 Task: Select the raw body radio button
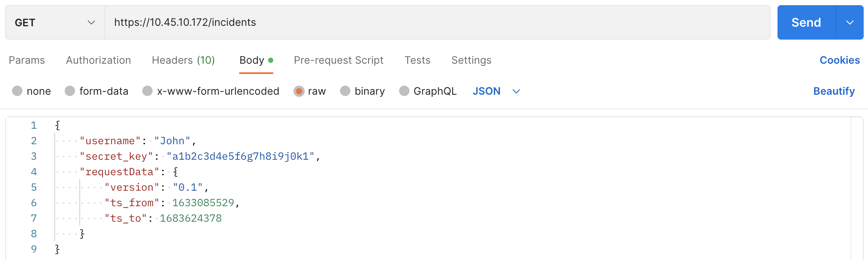coord(299,91)
